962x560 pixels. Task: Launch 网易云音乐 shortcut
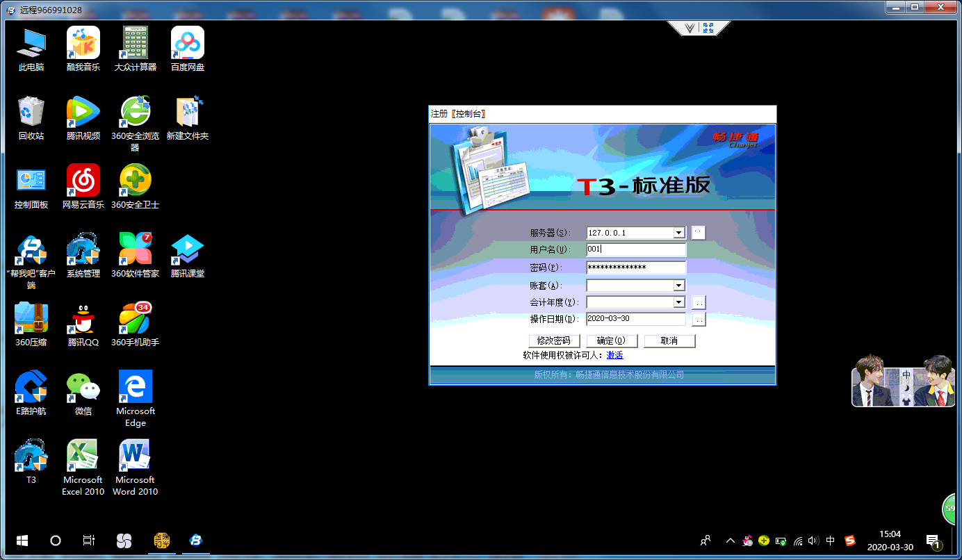[x=83, y=186]
